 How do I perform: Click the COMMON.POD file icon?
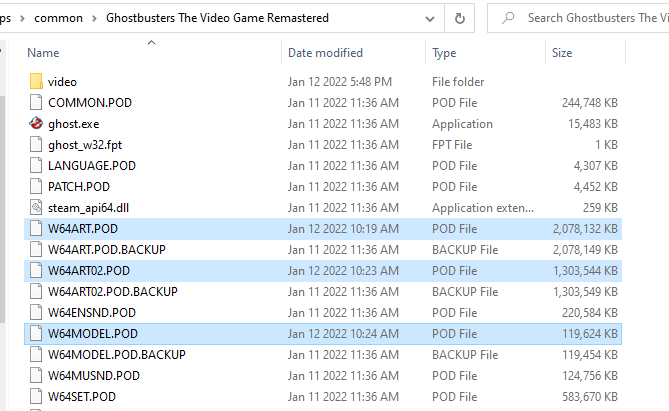point(36,103)
